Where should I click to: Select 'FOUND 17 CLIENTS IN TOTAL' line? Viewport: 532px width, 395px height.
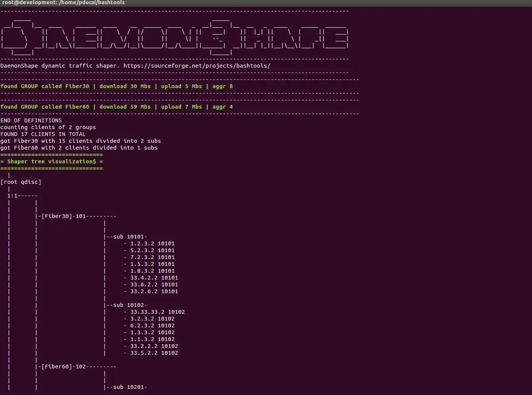(x=43, y=134)
